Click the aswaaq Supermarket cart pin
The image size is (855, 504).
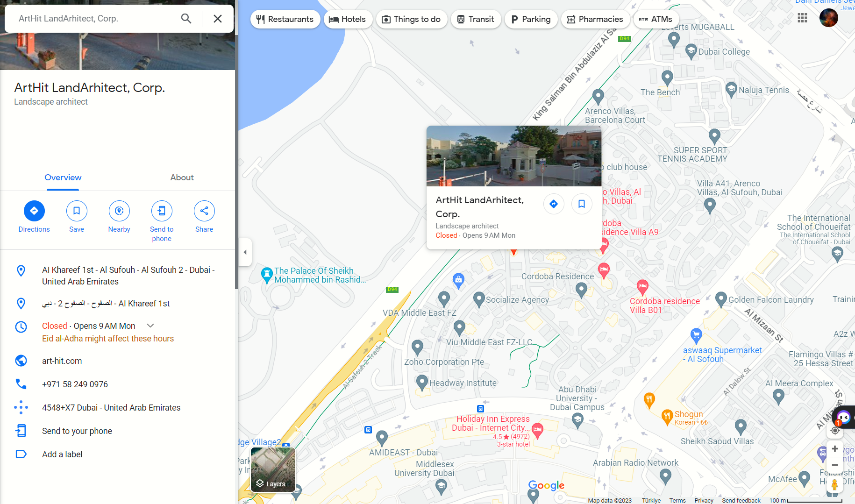pos(696,335)
